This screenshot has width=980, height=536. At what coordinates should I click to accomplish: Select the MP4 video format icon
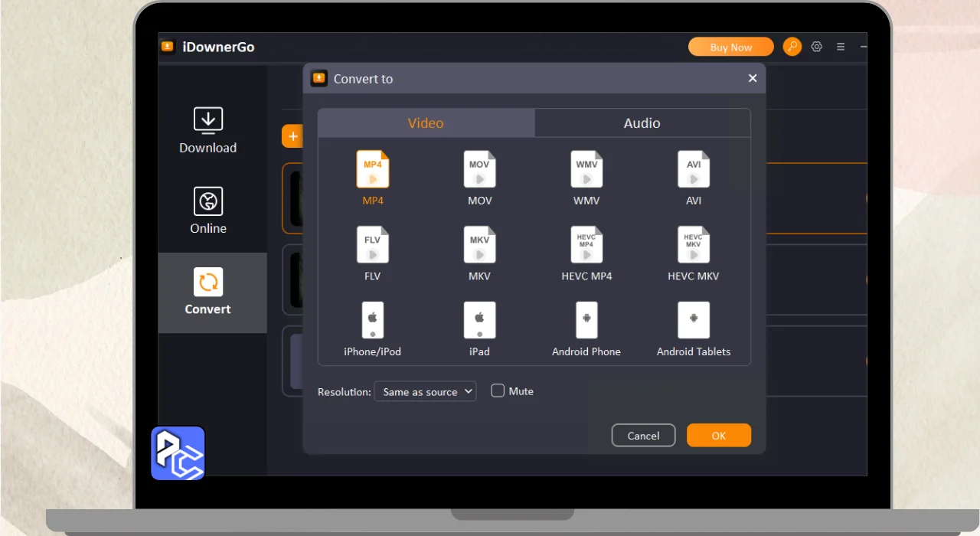point(373,170)
